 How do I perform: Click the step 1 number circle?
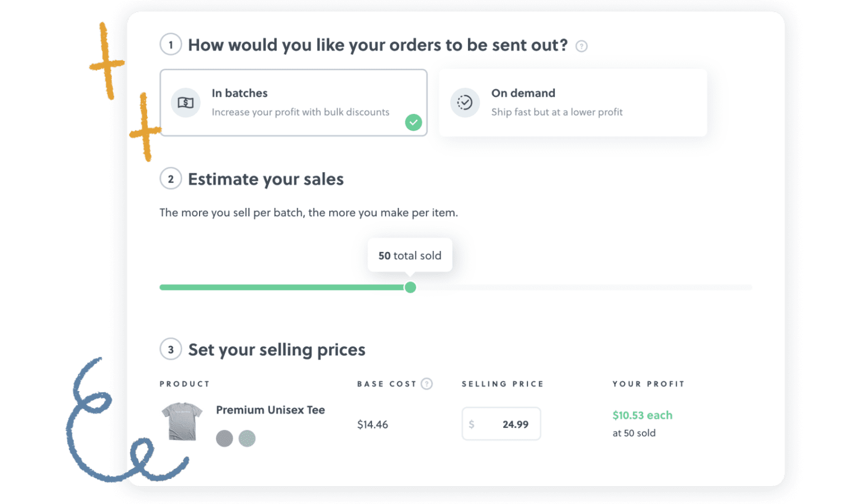click(171, 45)
